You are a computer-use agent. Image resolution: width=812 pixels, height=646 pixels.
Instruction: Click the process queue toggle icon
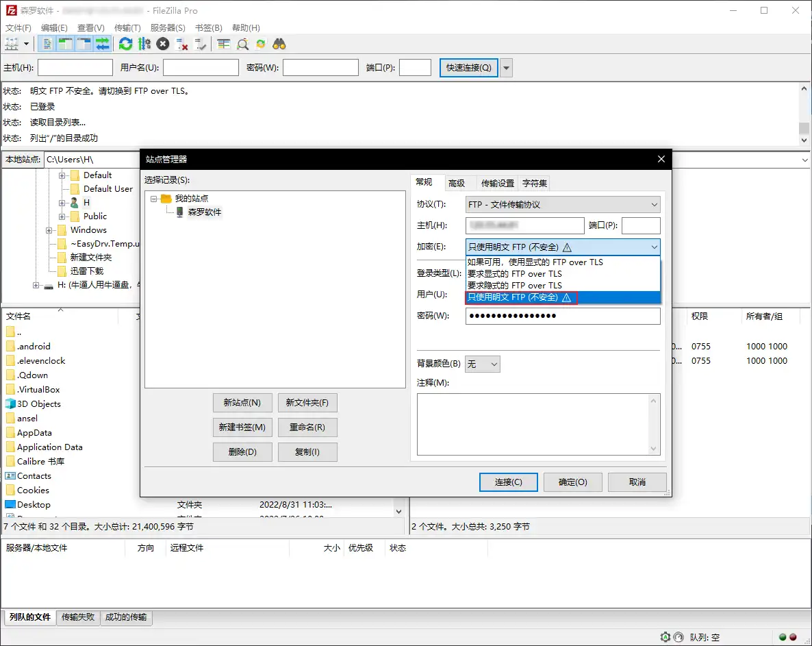click(144, 44)
